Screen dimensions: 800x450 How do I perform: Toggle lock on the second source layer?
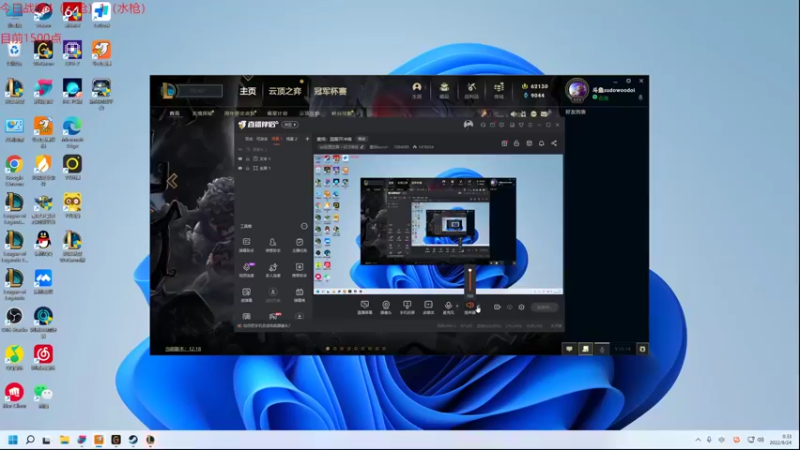tap(248, 159)
